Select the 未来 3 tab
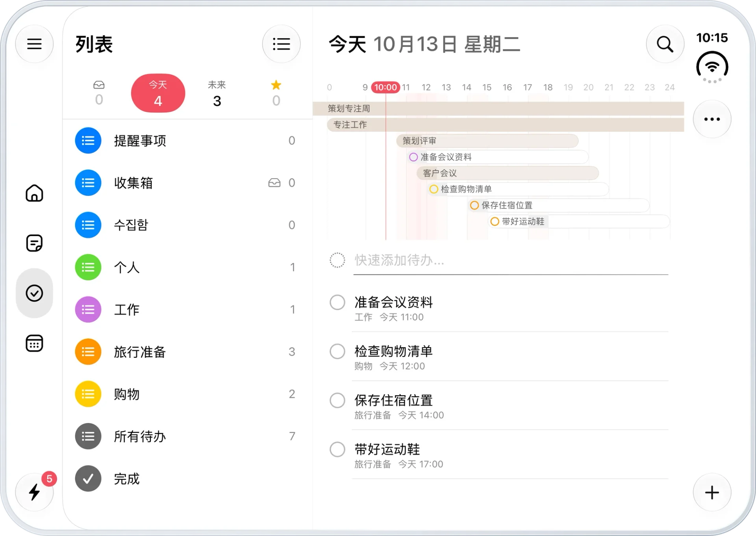The width and height of the screenshot is (756, 536). click(x=217, y=93)
